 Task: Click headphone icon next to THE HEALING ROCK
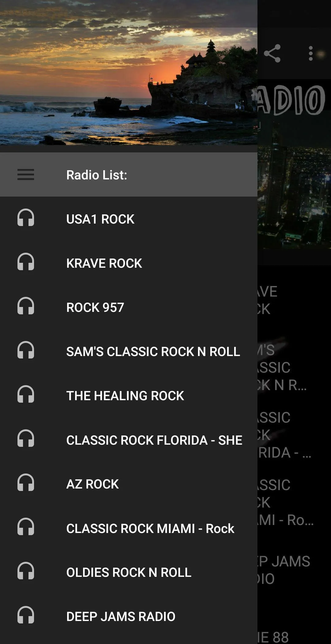coord(26,394)
